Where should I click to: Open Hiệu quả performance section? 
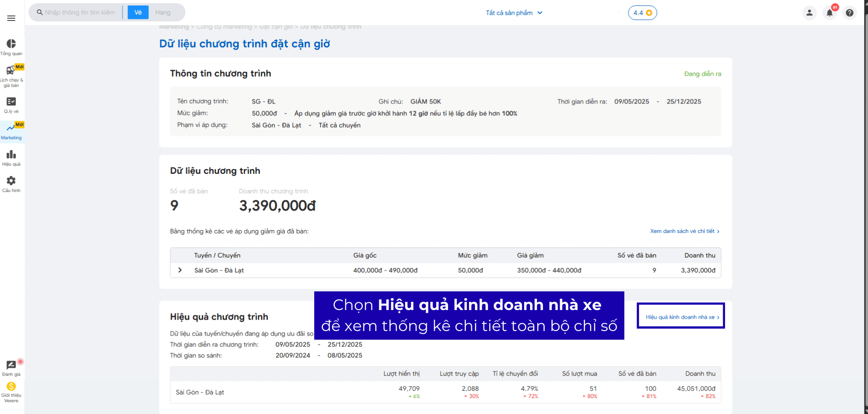tap(11, 158)
